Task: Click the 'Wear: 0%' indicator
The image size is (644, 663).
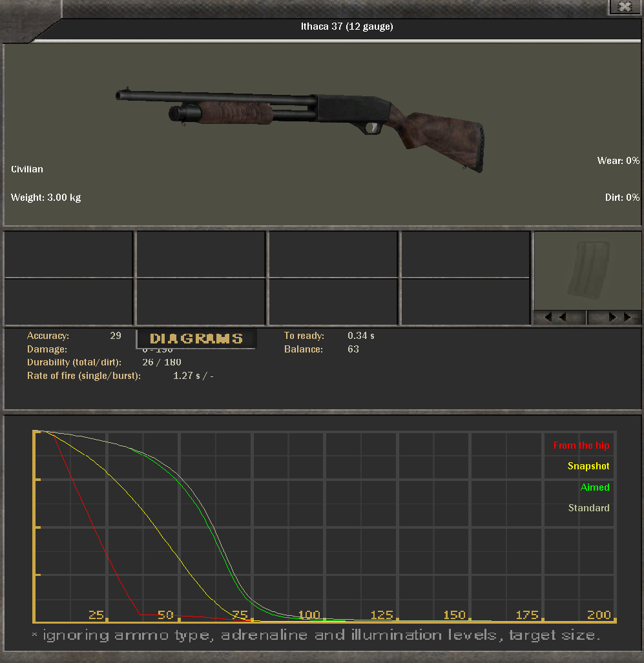Action: pyautogui.click(x=618, y=161)
